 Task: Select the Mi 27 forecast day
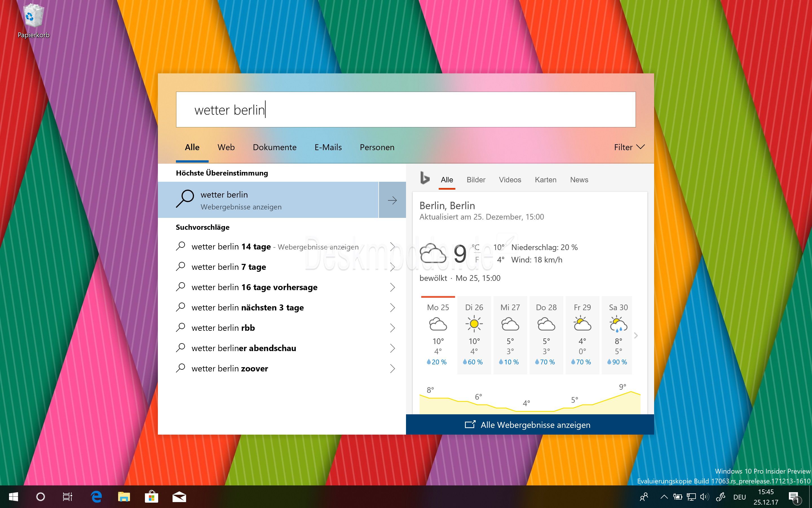510,335
